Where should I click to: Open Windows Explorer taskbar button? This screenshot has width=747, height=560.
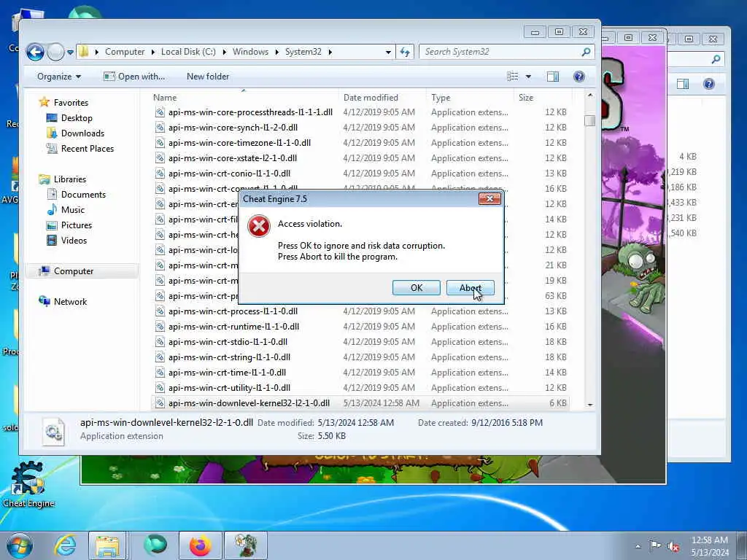108,545
